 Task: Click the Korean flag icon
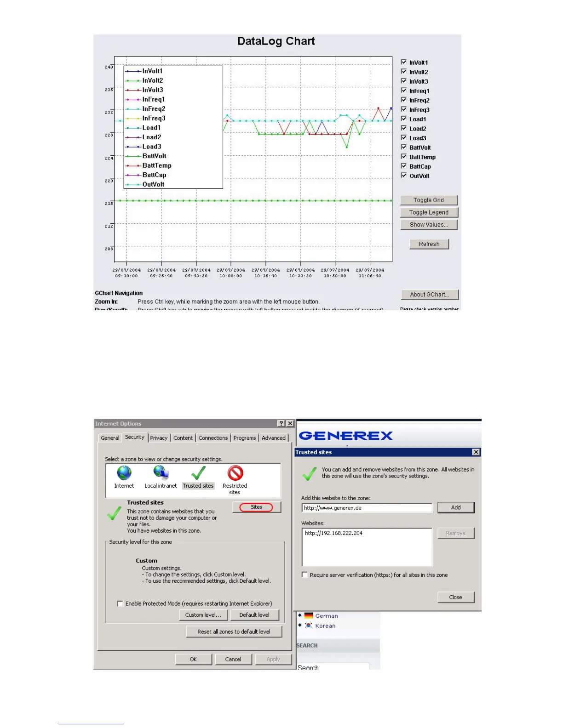pos(308,626)
